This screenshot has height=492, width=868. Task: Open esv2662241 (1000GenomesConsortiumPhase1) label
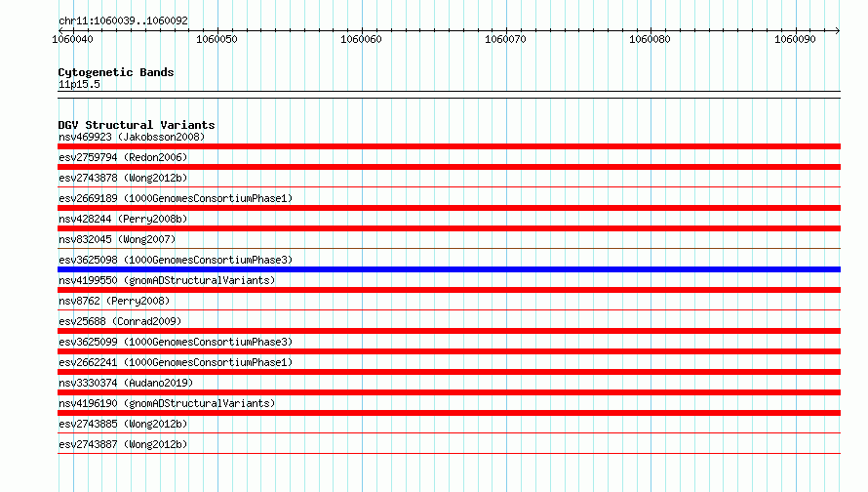tap(176, 362)
